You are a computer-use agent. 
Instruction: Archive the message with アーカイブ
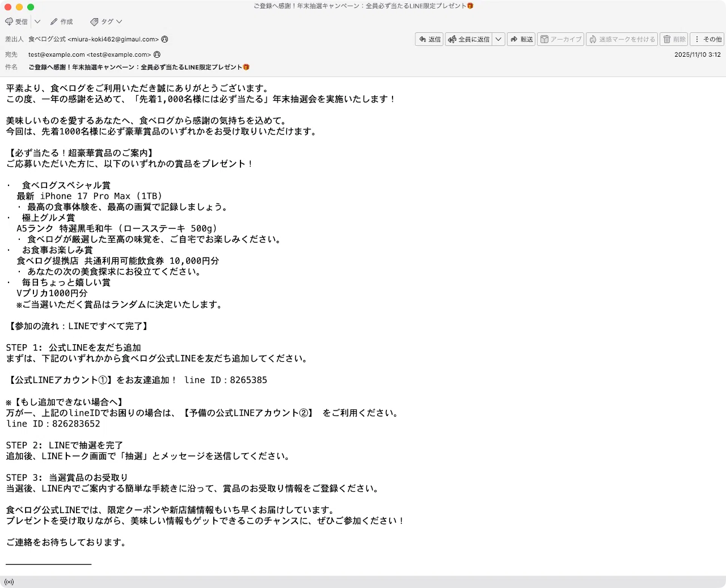[560, 39]
